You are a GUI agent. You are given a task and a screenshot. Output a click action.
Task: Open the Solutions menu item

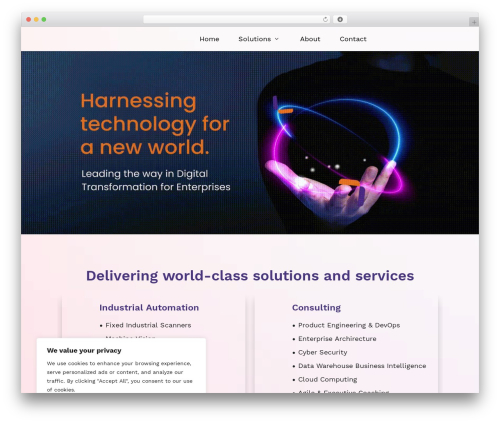coord(255,39)
